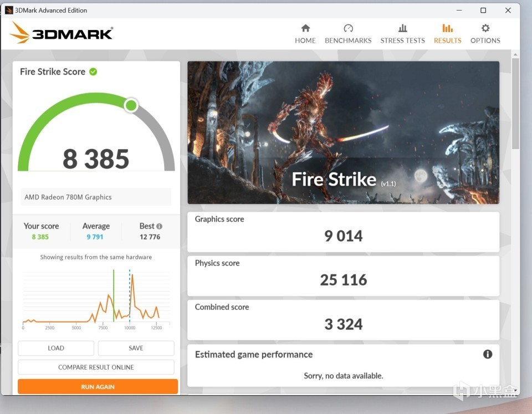Click the Best value 12 776
532x414 pixels.
(x=150, y=237)
